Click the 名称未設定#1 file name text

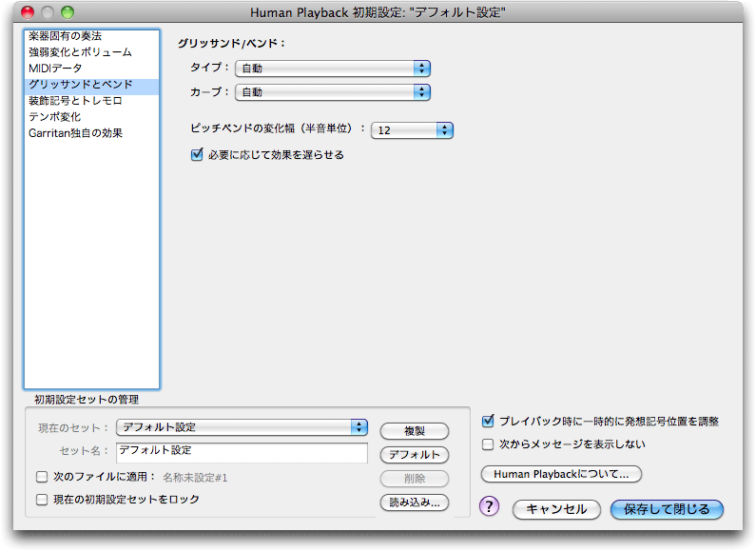point(195,478)
